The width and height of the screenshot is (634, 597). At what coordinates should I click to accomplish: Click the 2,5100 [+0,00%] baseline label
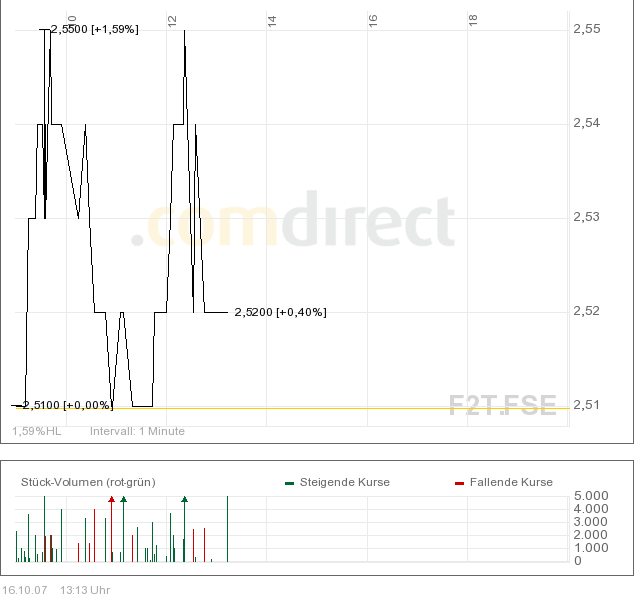click(x=67, y=405)
